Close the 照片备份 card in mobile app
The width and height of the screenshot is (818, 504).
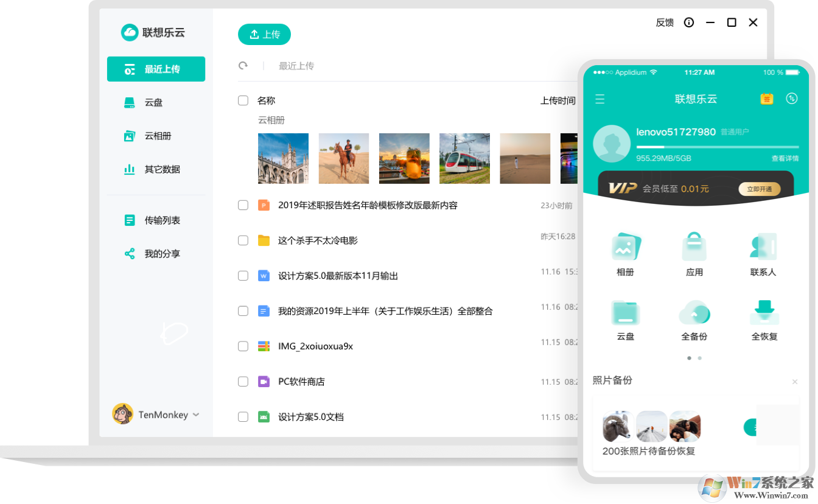tap(795, 382)
